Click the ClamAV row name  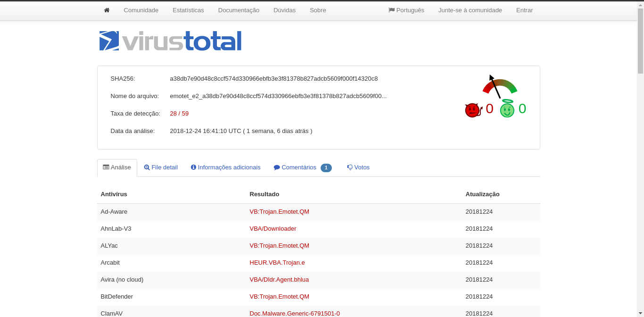pyautogui.click(x=112, y=313)
